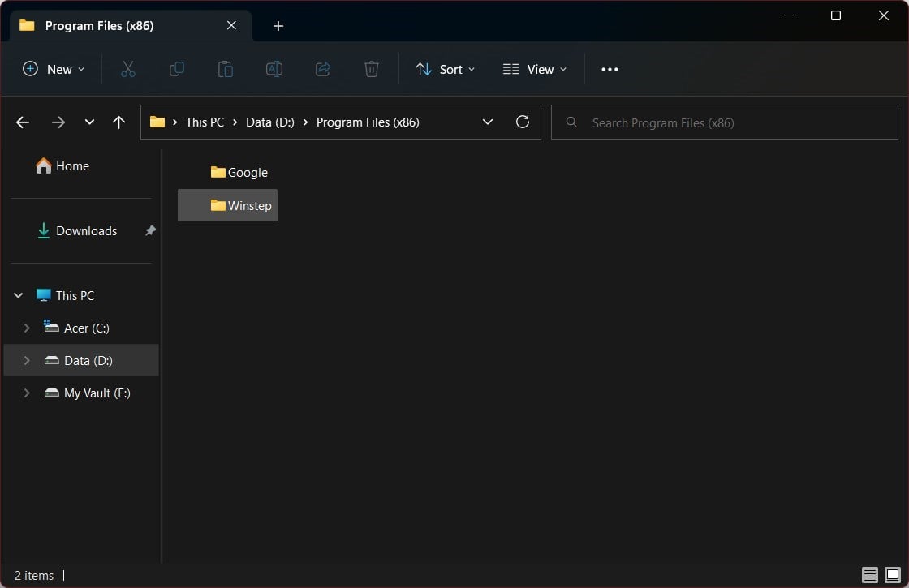
Task: Add a new tab with plus
Action: [x=278, y=26]
